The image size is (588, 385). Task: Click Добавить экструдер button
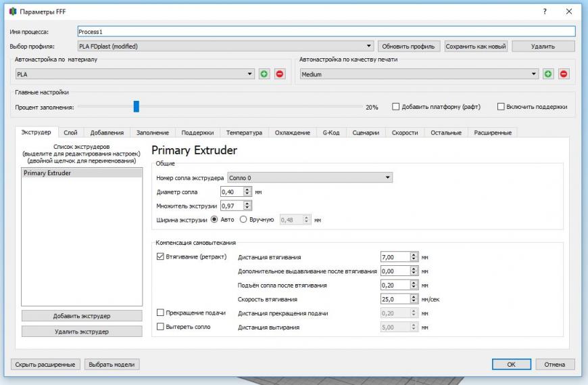pyautogui.click(x=82, y=315)
